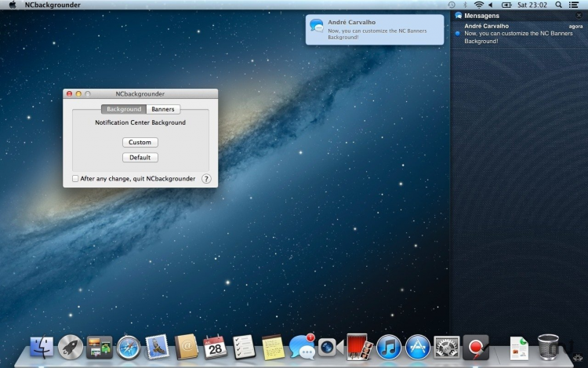Open Contacts address book in the Dock
The height and width of the screenshot is (368, 588).
(x=187, y=347)
